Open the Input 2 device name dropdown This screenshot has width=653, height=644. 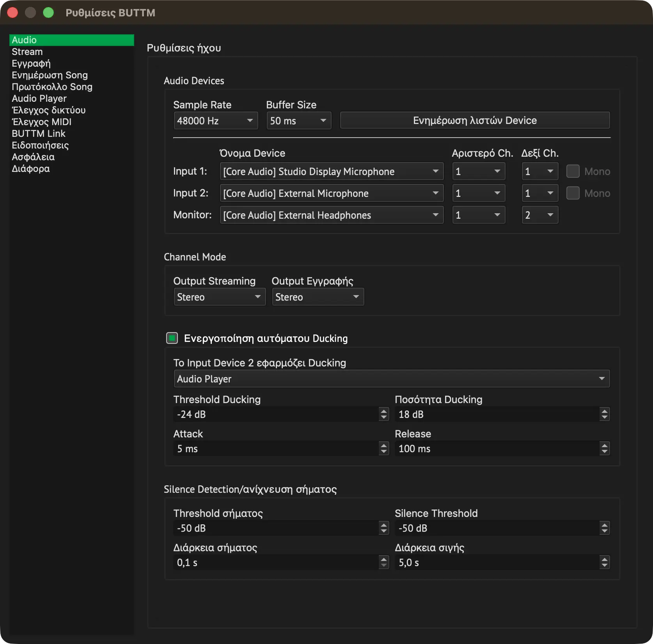pos(332,193)
